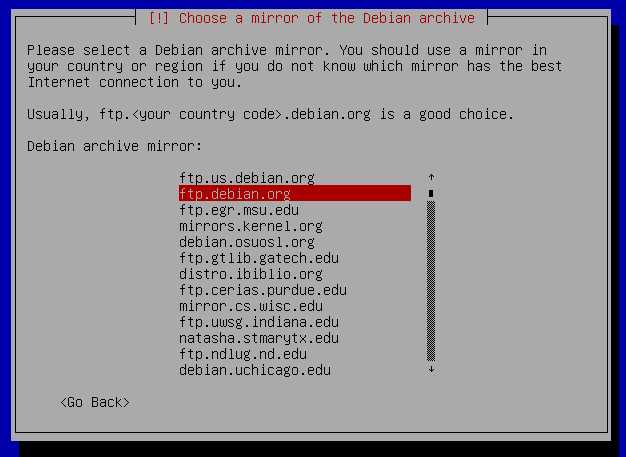626x457 pixels.
Task: Pick debian.osuosl.org mirror
Action: (247, 242)
